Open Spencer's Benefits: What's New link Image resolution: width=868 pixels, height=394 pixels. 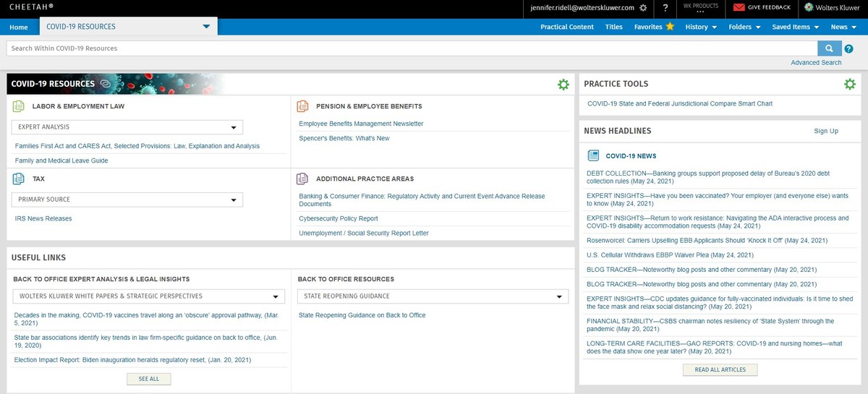(x=344, y=138)
